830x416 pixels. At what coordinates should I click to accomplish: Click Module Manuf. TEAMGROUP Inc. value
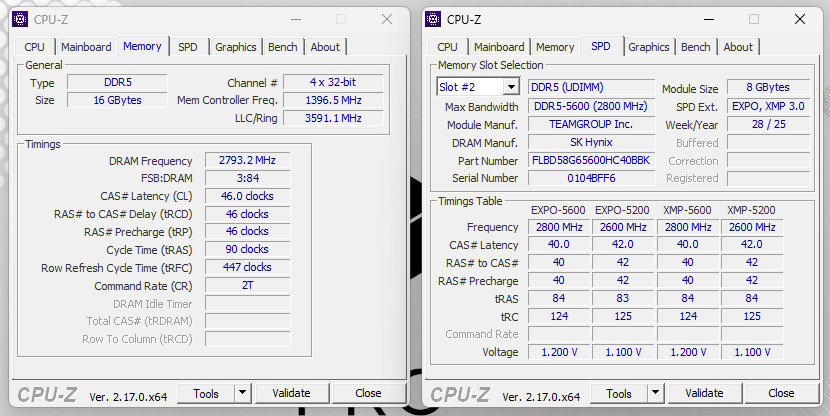(591, 124)
